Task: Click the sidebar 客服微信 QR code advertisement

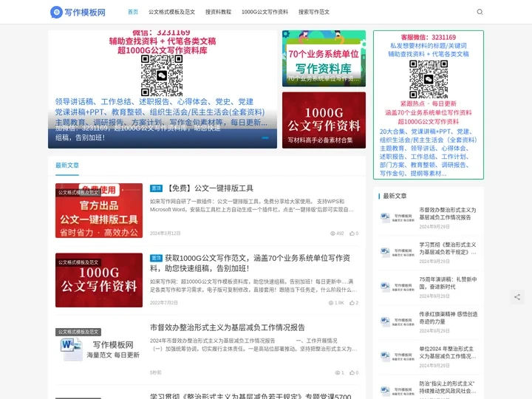Action: click(x=429, y=104)
